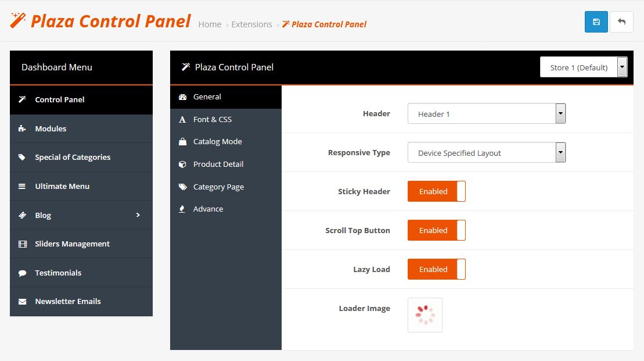
Task: Open the Modules menu item
Action: pos(81,128)
